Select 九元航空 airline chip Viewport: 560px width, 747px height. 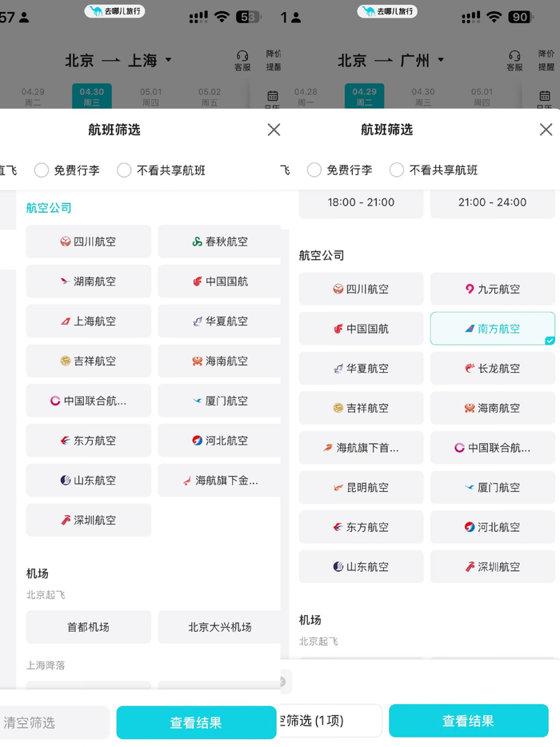coord(492,289)
